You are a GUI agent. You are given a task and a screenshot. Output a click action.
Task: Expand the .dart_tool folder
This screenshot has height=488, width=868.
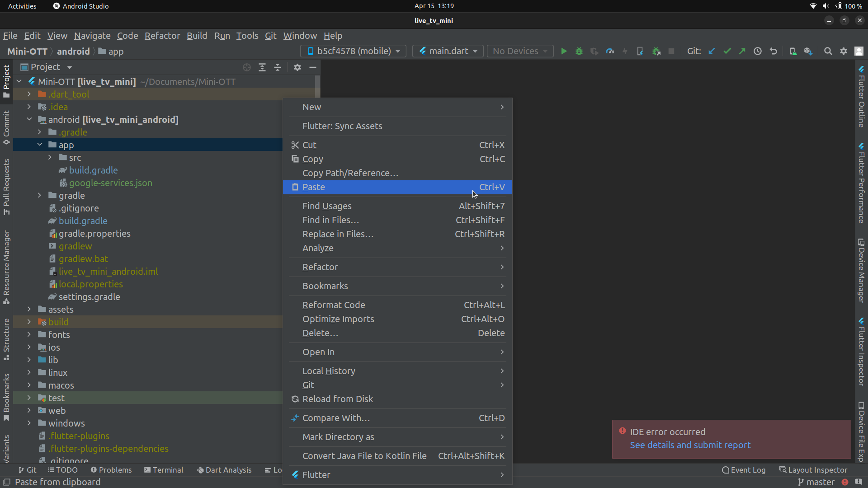tap(29, 94)
